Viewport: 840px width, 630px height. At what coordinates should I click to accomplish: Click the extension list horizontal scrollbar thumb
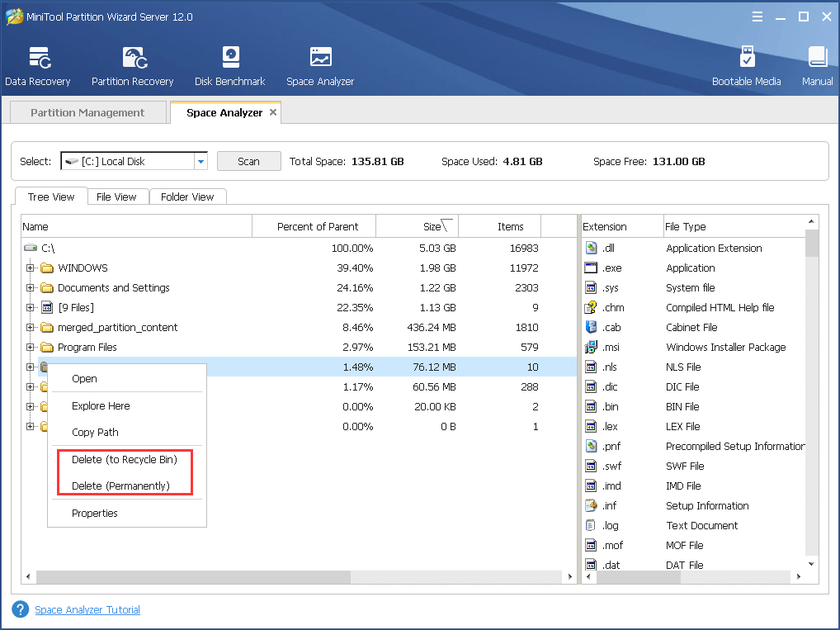pyautogui.click(x=637, y=577)
